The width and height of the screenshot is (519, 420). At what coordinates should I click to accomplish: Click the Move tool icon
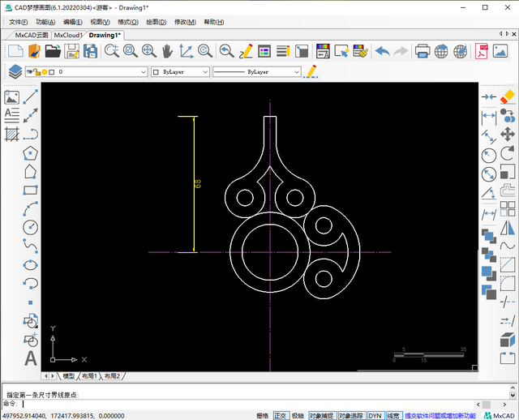pos(508,134)
